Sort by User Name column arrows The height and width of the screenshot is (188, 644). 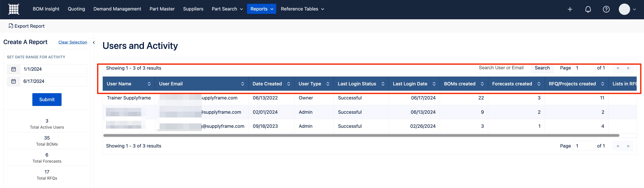tap(149, 84)
